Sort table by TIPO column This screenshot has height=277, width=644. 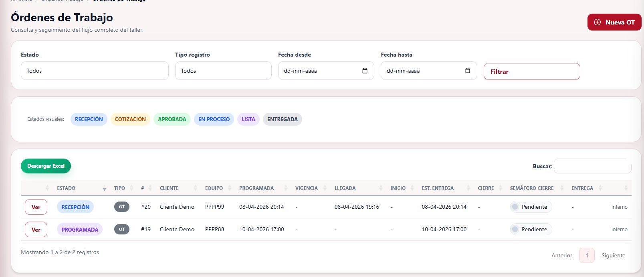[x=124, y=188]
